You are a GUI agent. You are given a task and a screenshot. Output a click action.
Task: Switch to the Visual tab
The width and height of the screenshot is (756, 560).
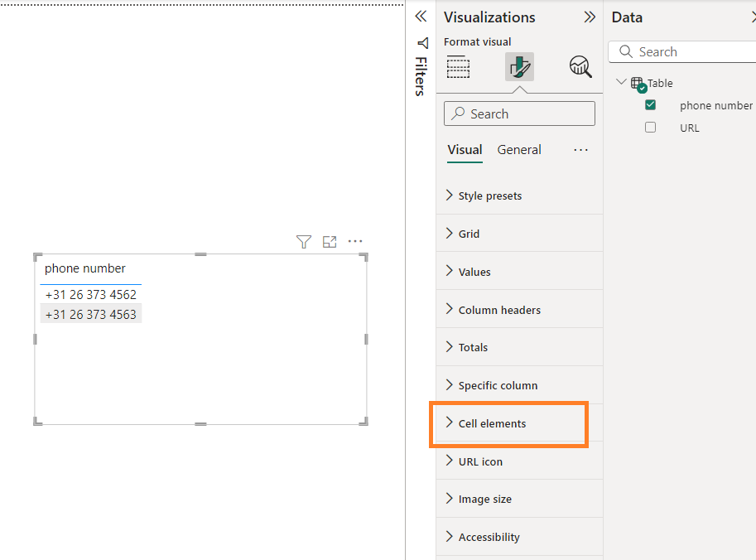465,150
